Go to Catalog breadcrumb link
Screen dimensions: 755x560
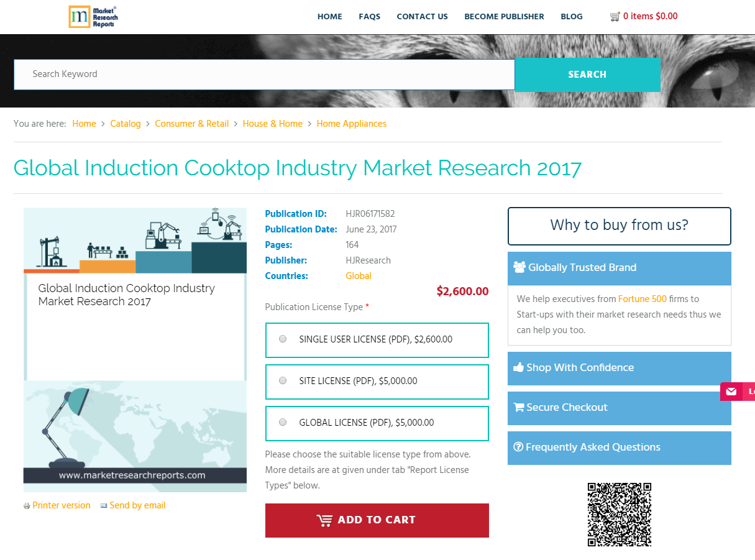(126, 124)
